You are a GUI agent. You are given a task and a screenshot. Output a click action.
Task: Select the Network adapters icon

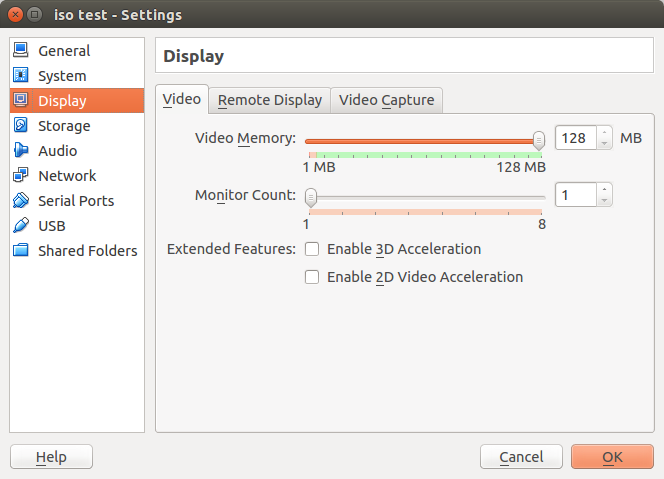click(21, 175)
